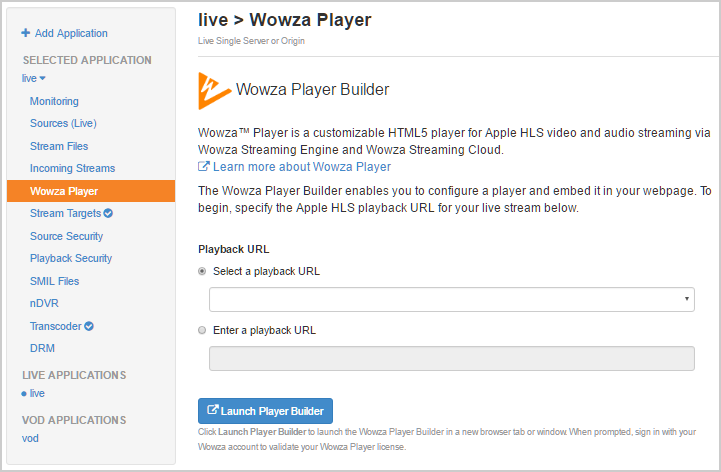Select the 'Select a playback URL' radio button
This screenshot has height=472, width=721.
(x=203, y=271)
